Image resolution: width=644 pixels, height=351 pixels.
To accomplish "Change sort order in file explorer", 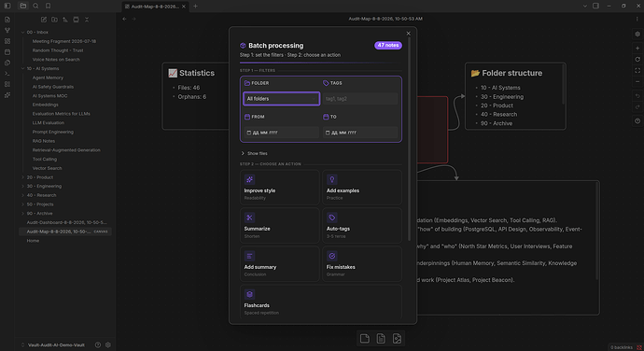I will click(65, 20).
